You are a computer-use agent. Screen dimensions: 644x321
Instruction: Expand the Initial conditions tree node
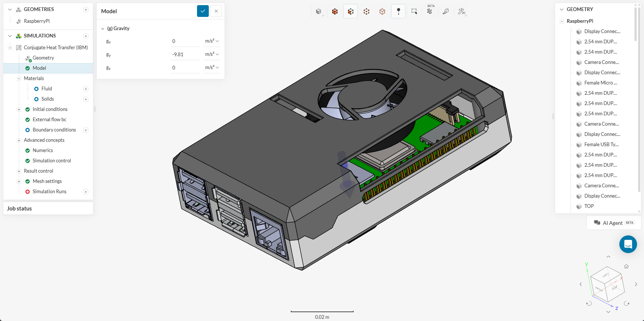pos(19,109)
